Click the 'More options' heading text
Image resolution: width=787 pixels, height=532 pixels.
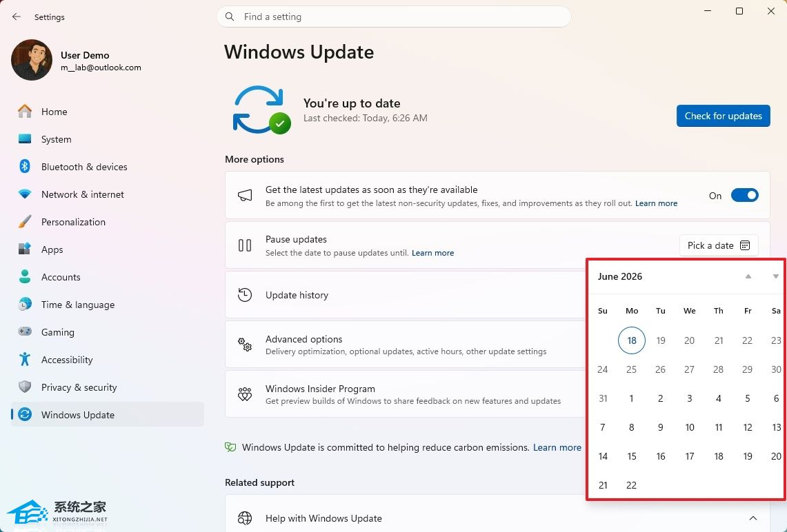pos(255,159)
